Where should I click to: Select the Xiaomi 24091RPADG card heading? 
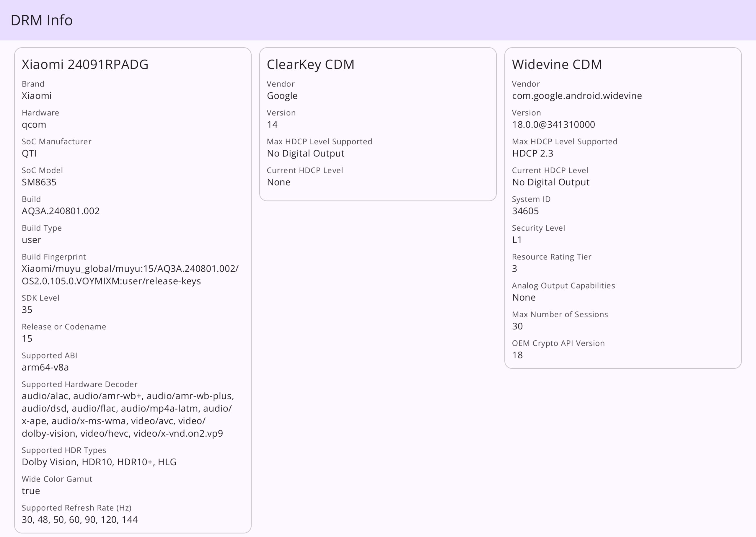[85, 64]
